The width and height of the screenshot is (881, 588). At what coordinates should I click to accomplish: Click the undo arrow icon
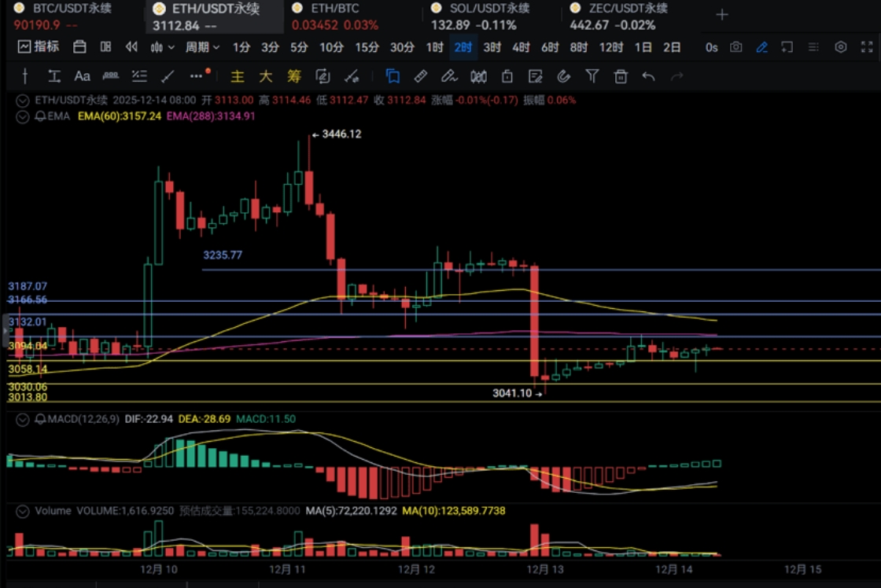click(648, 76)
